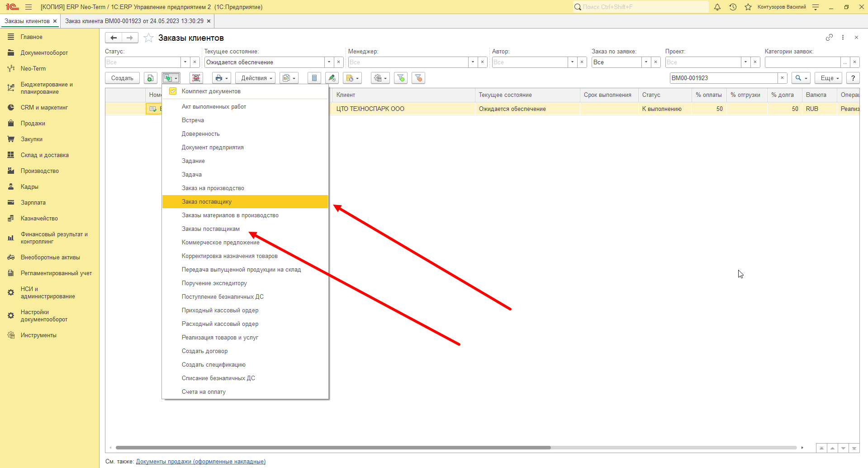
Task: Select Заказ поставщику menu entry
Action: tap(245, 202)
